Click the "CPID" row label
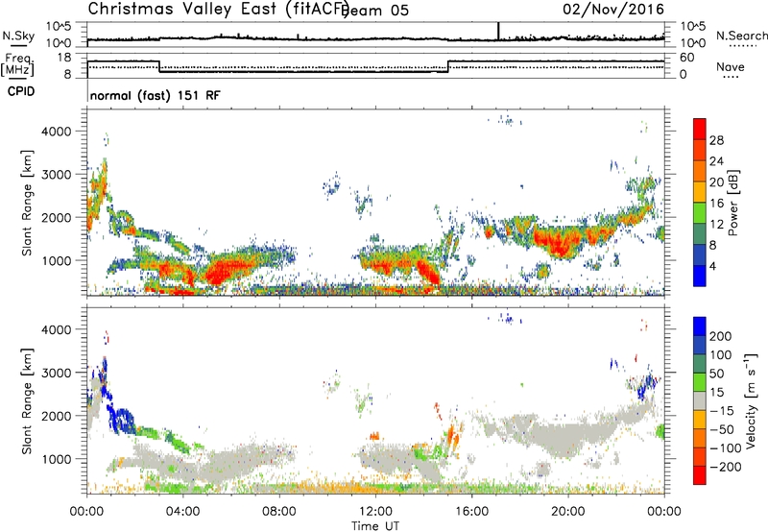The height and width of the screenshot is (532, 768). tap(21, 91)
